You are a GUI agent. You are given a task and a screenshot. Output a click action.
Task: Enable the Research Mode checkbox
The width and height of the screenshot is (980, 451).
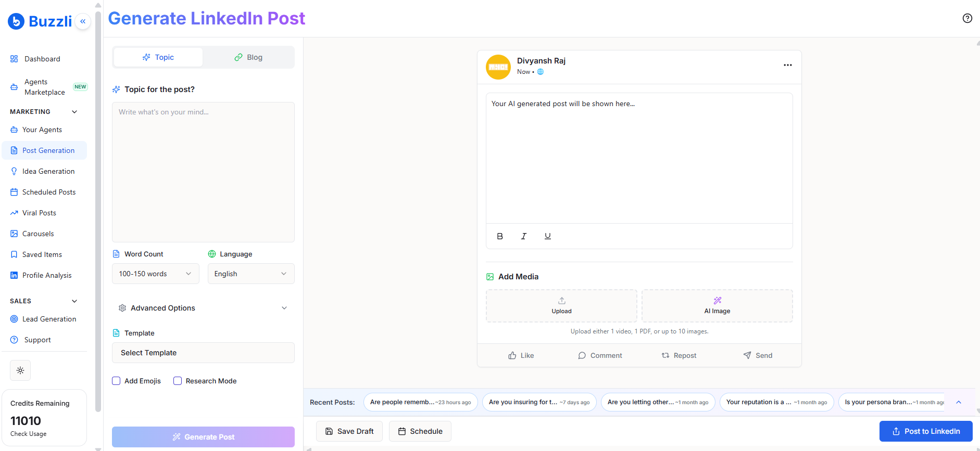[x=178, y=381]
